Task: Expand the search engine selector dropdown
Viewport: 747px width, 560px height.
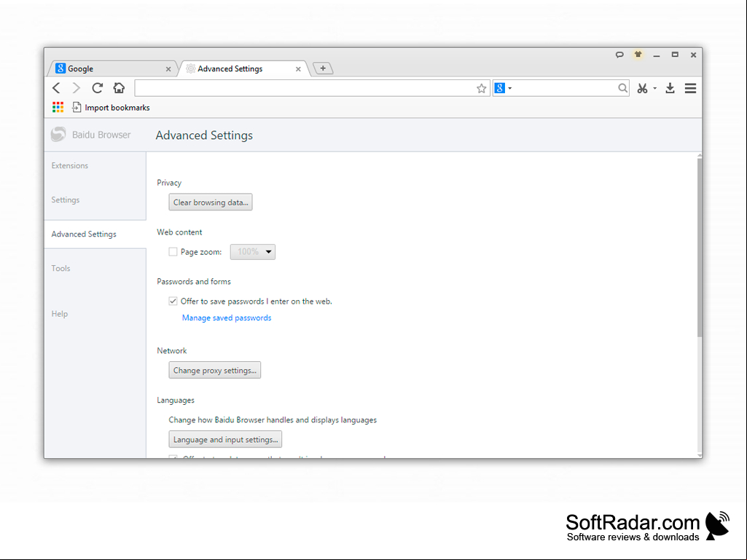Action: coord(509,89)
